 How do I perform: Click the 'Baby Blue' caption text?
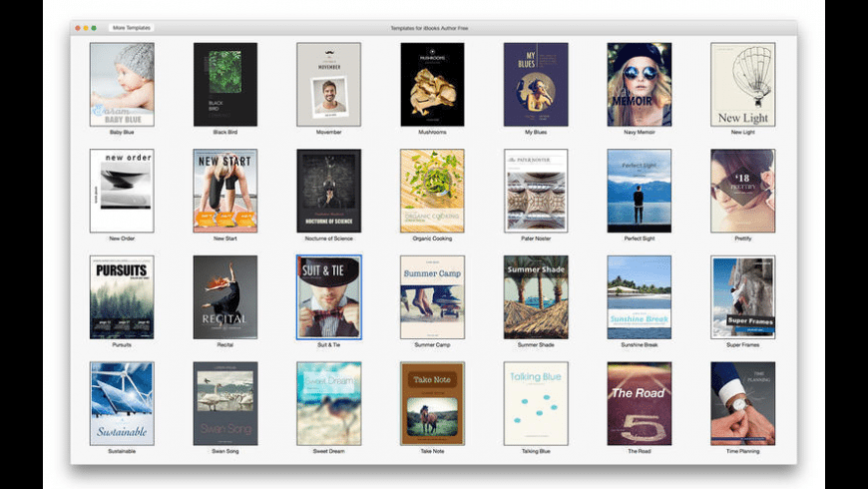coord(122,133)
